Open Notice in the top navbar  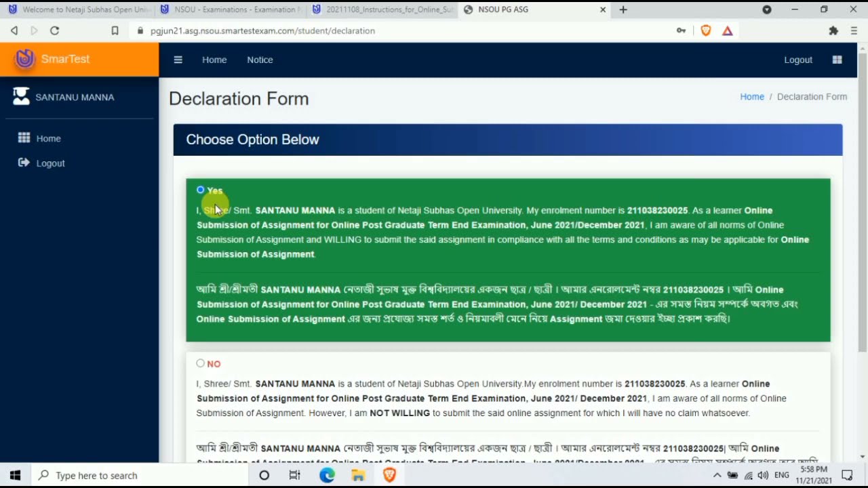[260, 60]
